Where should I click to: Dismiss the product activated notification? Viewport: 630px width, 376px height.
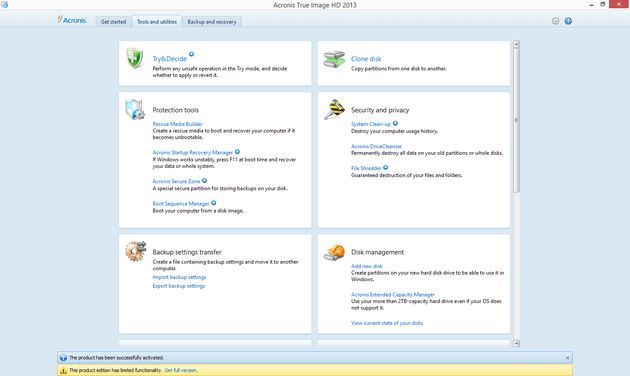(567, 358)
